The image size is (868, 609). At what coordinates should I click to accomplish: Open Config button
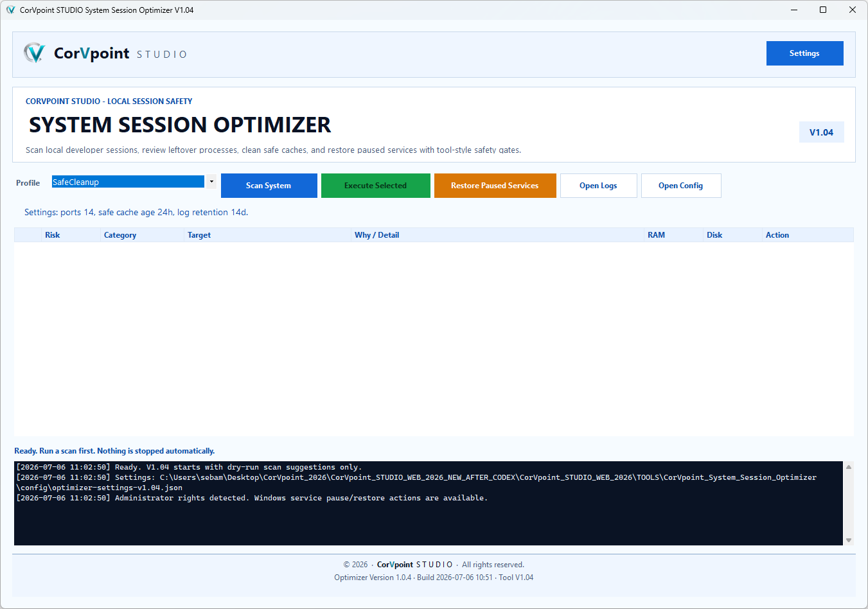click(x=680, y=186)
